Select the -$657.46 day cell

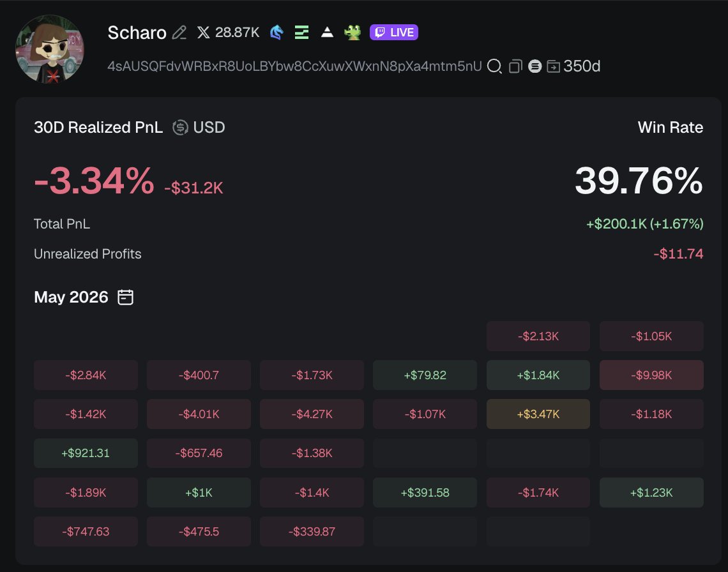(x=199, y=453)
